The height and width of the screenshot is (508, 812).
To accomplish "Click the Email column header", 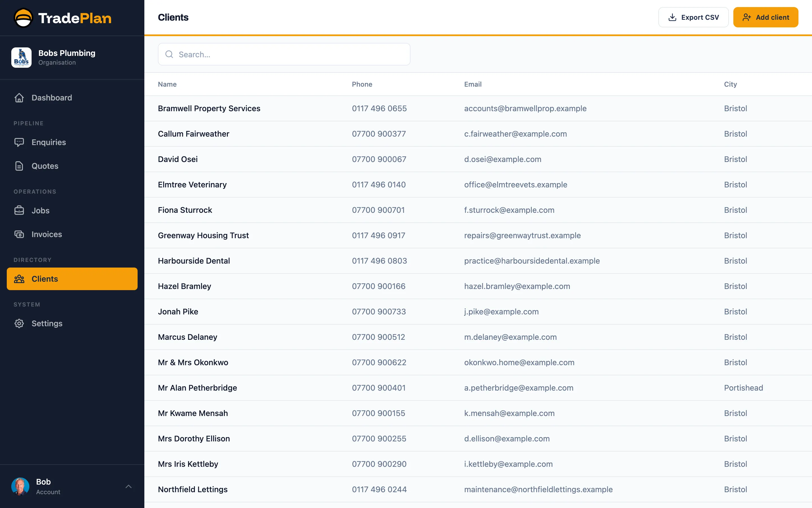I will (x=473, y=84).
